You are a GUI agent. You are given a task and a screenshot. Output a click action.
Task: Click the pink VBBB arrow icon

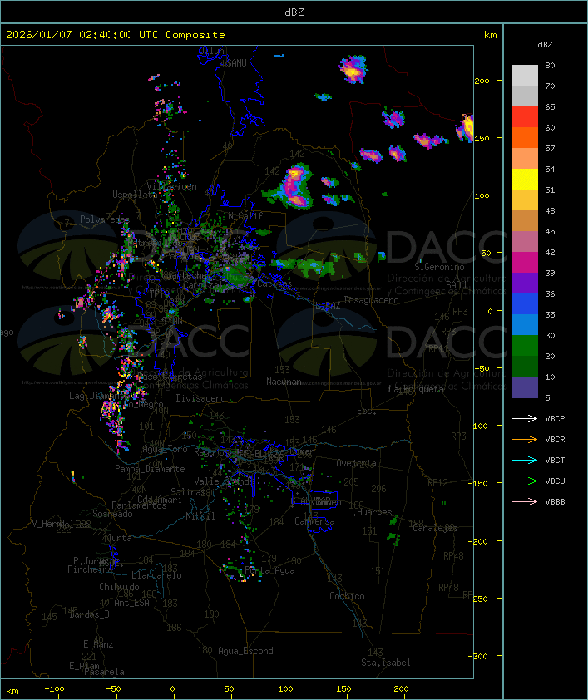tap(525, 501)
